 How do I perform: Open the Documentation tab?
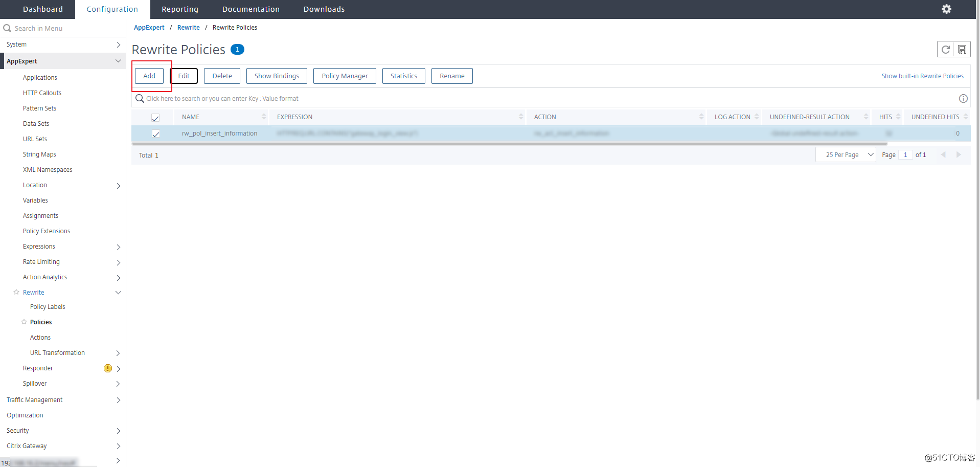251,9
